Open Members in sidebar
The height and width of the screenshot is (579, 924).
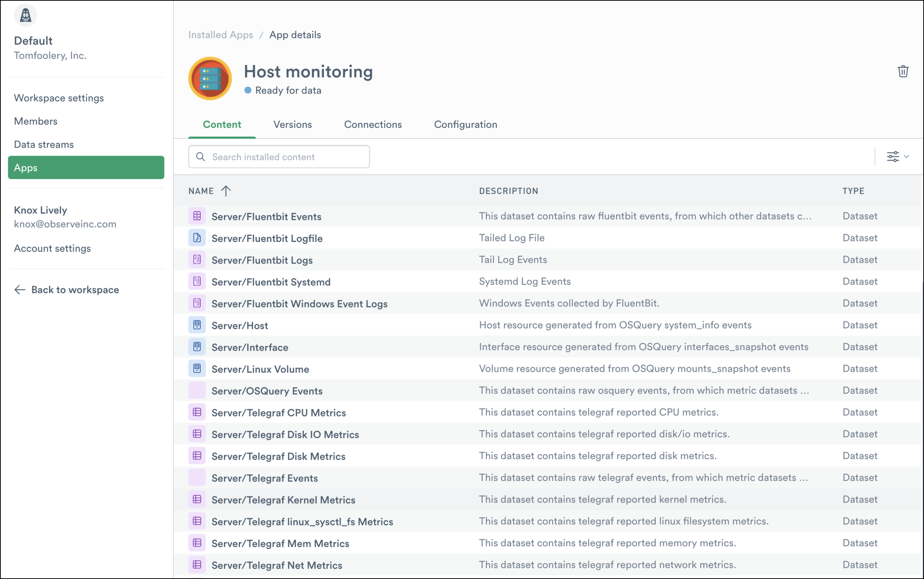tap(36, 121)
